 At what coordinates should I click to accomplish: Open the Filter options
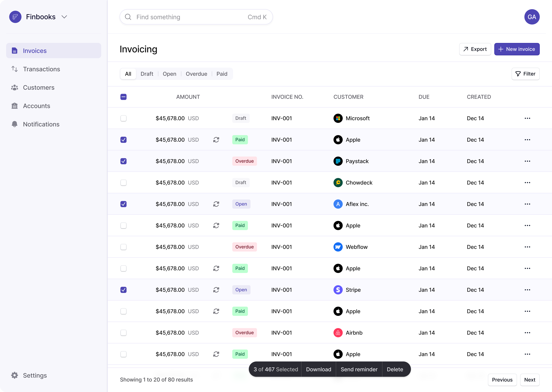[x=525, y=74]
